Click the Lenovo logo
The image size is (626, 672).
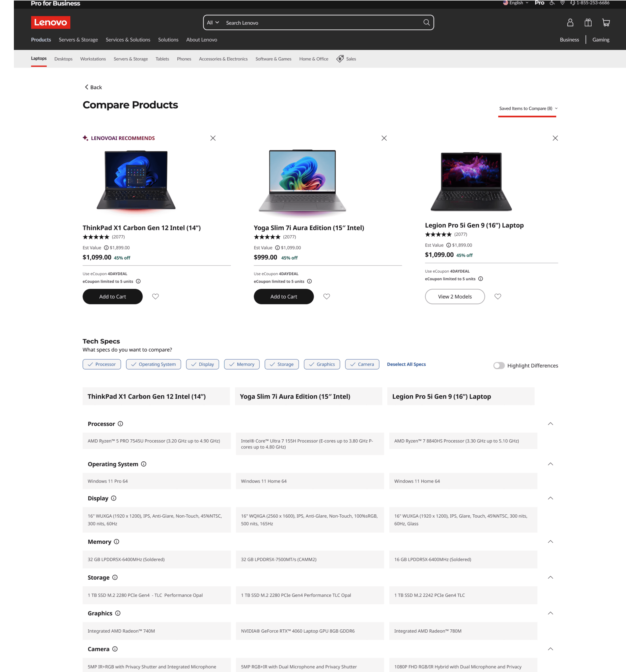click(51, 22)
